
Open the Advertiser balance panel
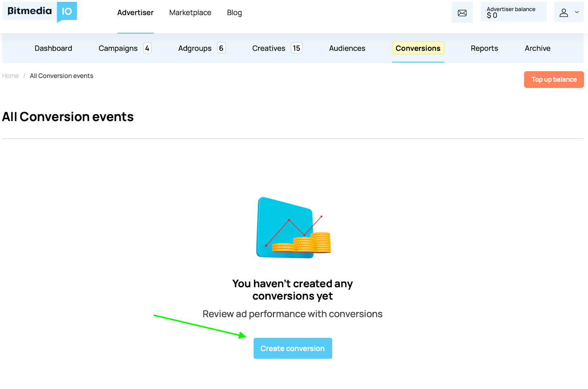513,12
